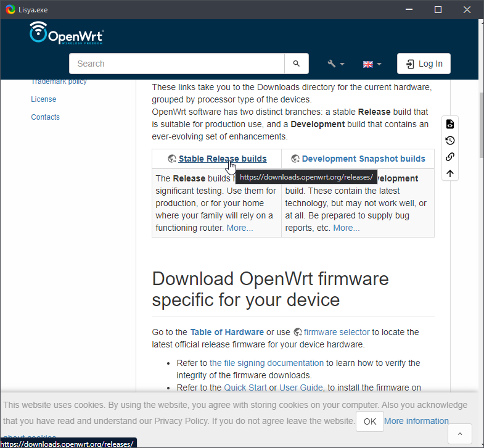Open the Trademark policy sidebar link
The height and width of the screenshot is (448, 484).
[59, 81]
